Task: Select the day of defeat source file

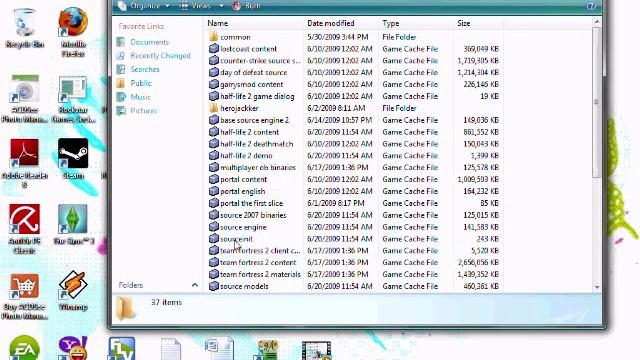Action: coord(253,72)
